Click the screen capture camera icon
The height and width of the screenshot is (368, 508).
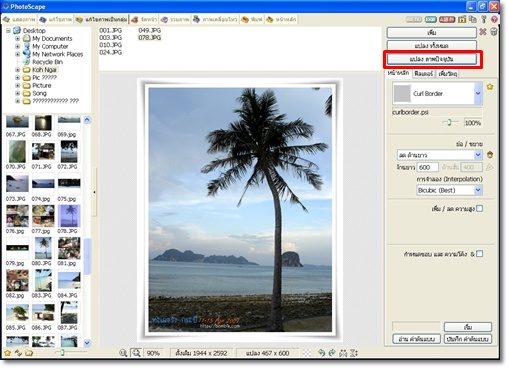click(x=462, y=20)
